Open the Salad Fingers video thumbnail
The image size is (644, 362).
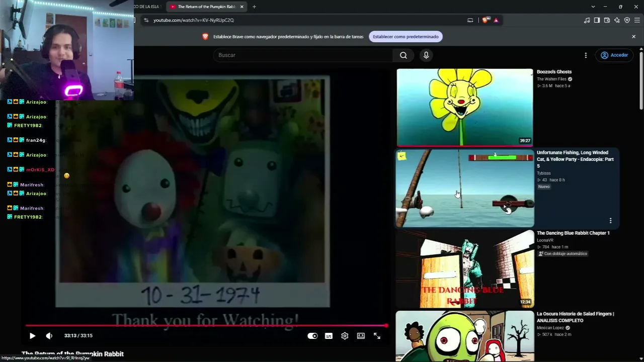[x=465, y=336]
